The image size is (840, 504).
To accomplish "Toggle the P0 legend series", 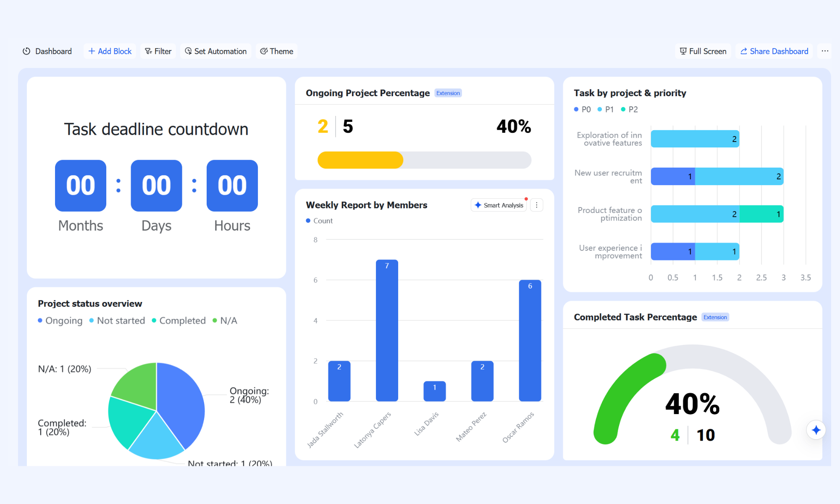I will click(583, 109).
